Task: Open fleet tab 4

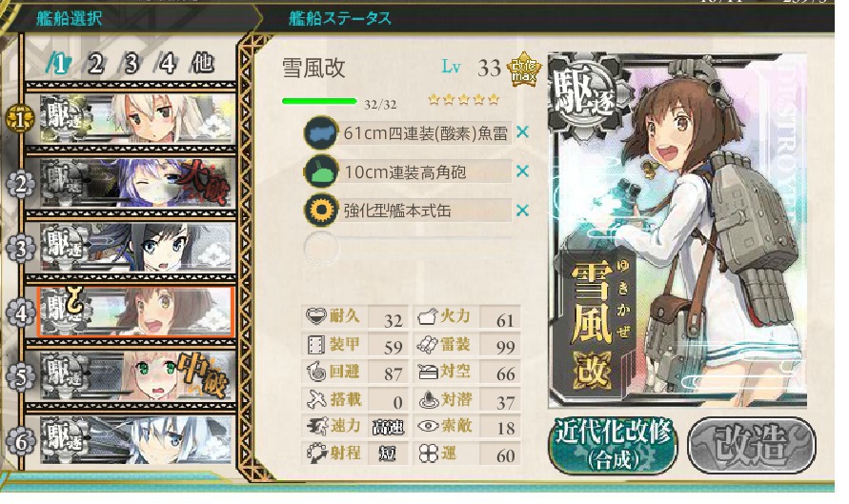Action: [x=167, y=64]
